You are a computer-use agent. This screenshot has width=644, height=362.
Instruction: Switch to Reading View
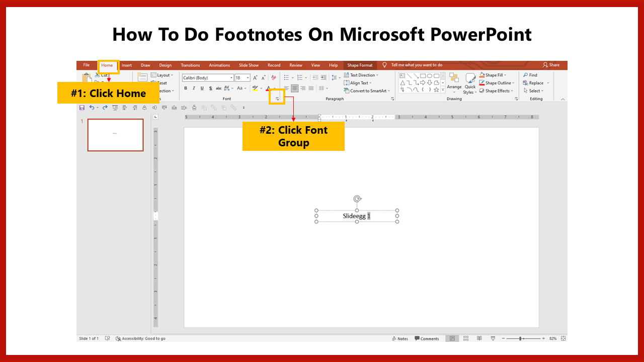click(x=479, y=338)
